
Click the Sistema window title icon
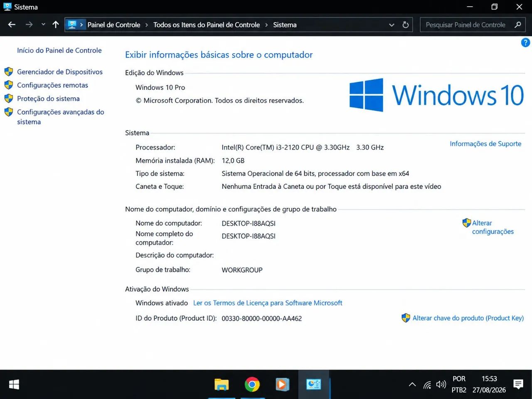7,7
